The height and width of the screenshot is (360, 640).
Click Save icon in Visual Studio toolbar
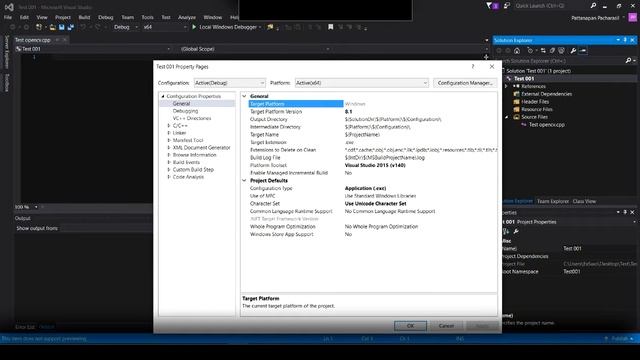click(62, 27)
